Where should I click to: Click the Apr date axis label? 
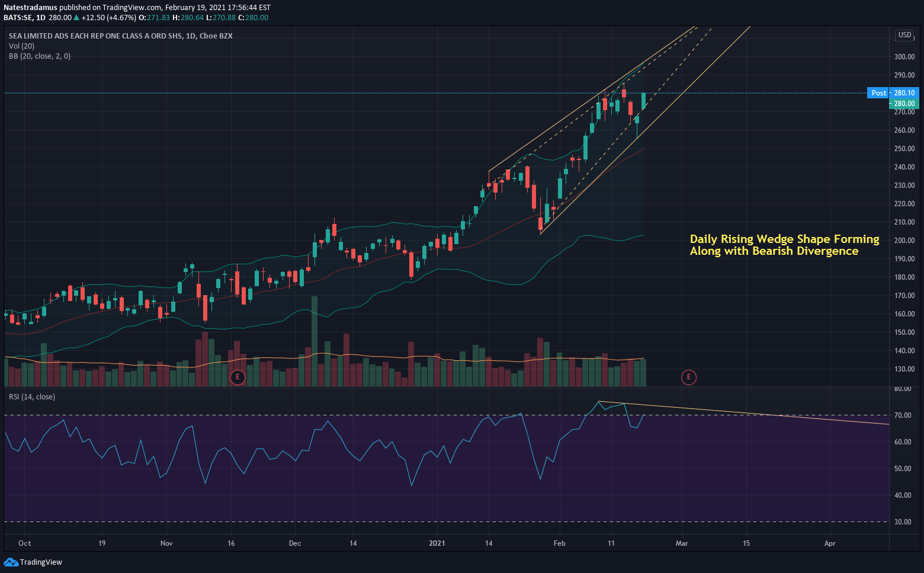pos(830,543)
